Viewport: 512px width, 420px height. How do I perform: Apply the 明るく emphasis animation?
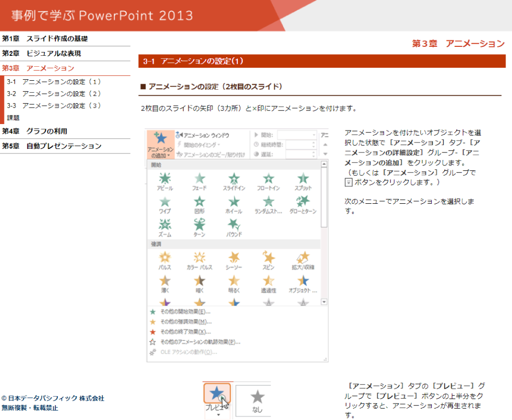pos(234,284)
